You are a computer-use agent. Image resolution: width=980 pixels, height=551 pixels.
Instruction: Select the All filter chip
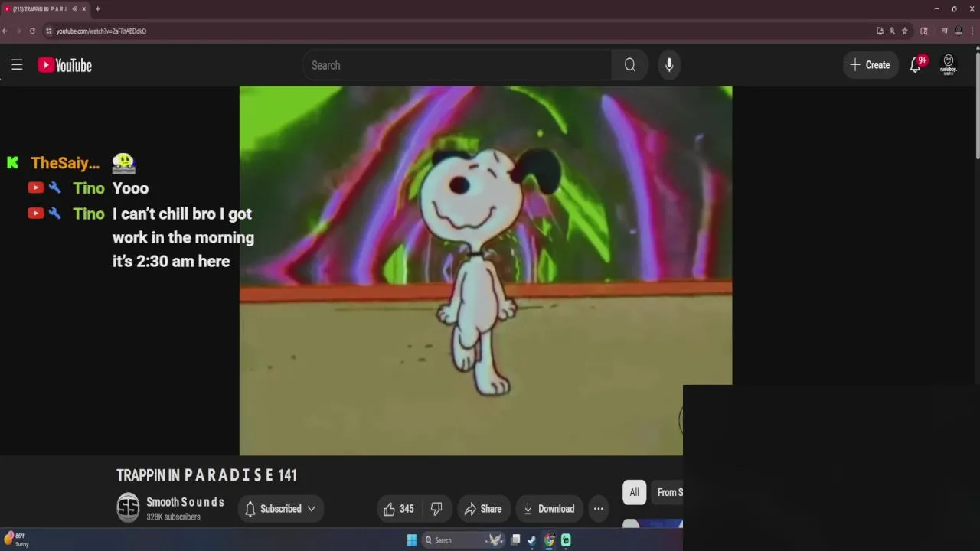click(x=634, y=492)
